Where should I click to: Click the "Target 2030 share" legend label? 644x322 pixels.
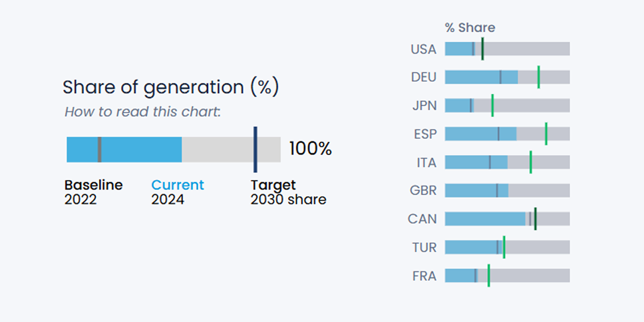[x=288, y=192]
